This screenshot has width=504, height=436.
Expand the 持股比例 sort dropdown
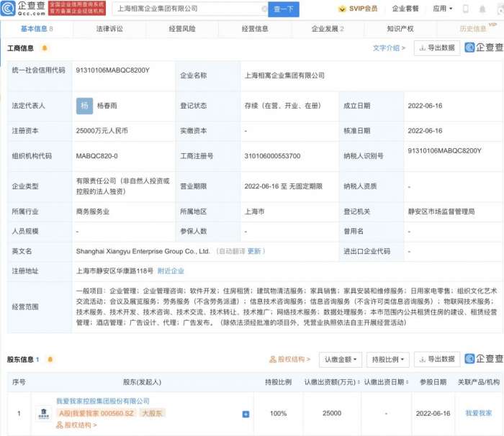[x=387, y=359]
